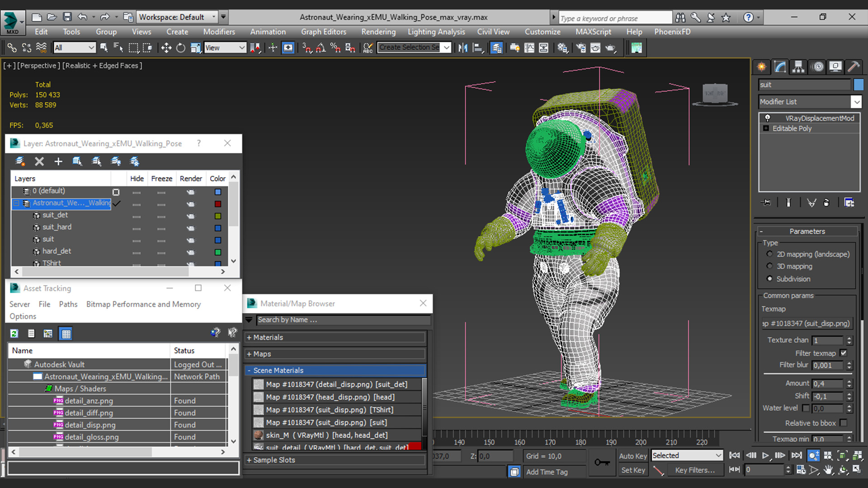Image resolution: width=868 pixels, height=488 pixels.
Task: Toggle Render for suit_det layer
Action: [191, 216]
